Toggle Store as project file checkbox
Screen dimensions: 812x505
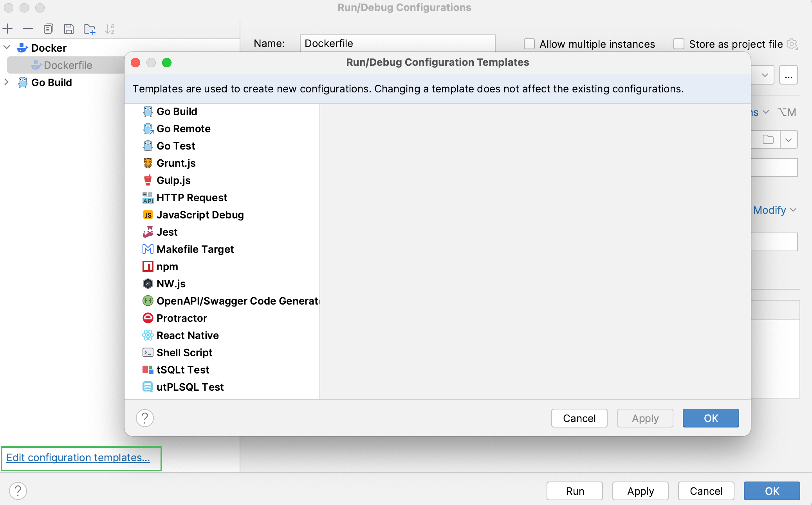679,43
